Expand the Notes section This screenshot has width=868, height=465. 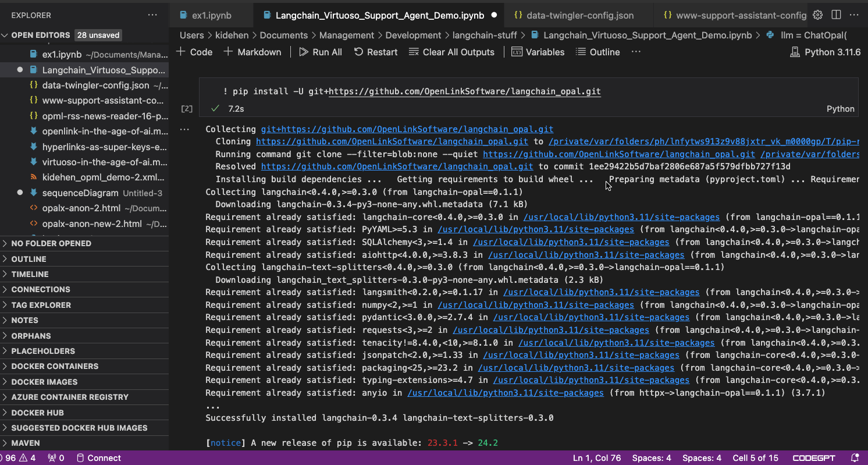pyautogui.click(x=84, y=320)
